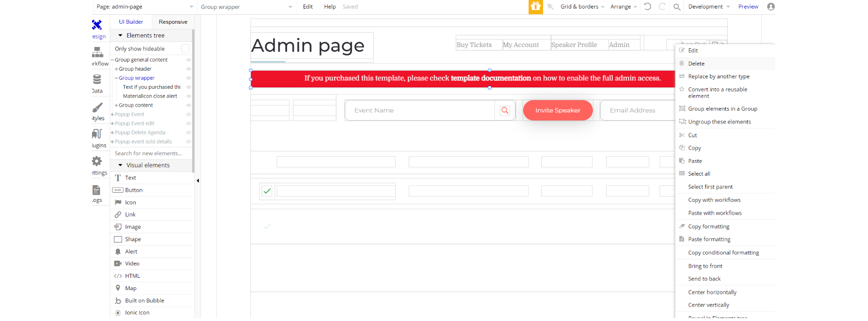Screen dimensions: 868x321
Task: Click the Event Name input field
Action: (420, 110)
